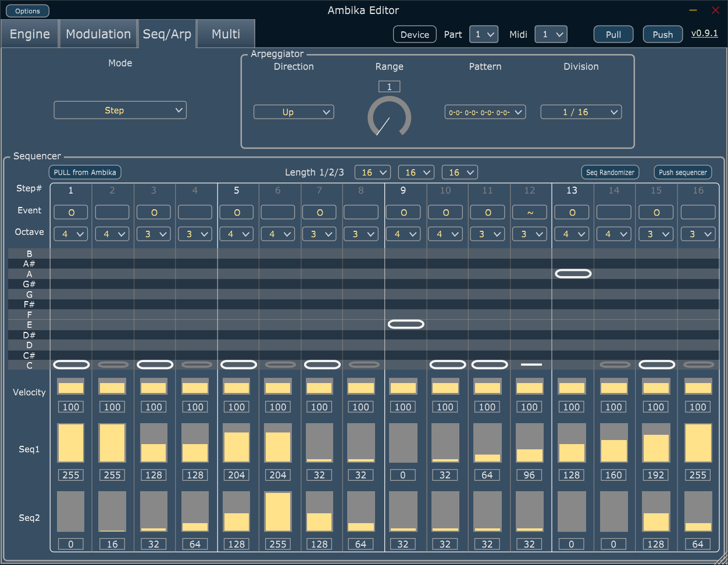Select the C note on step 15
Viewport: 728px width, 565px height.
[x=657, y=364]
